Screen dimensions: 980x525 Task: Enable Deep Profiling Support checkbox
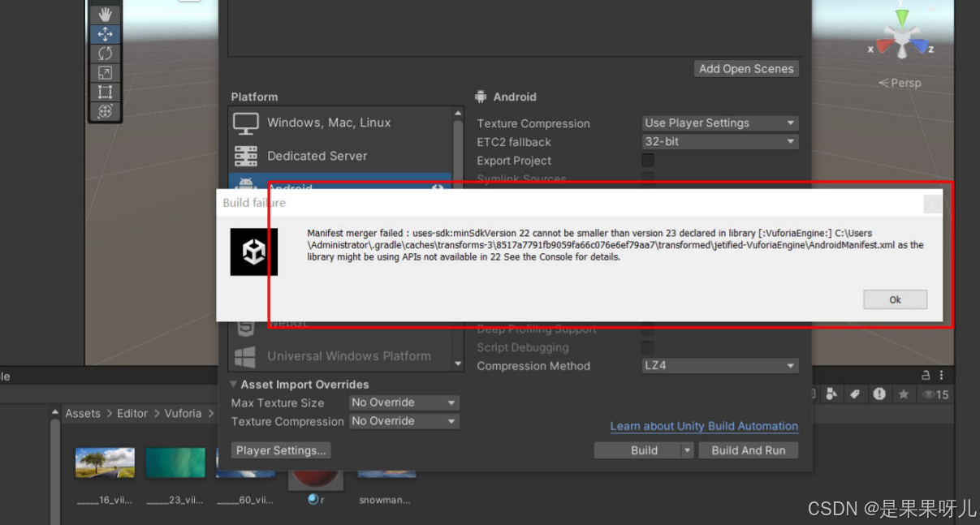(x=648, y=329)
